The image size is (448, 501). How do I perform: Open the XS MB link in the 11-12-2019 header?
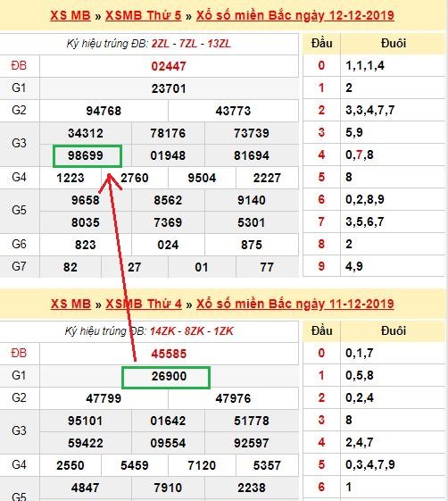tap(71, 304)
